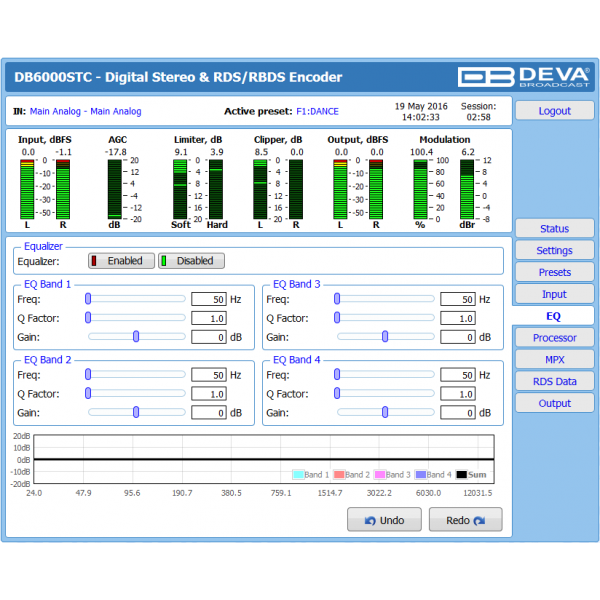This screenshot has width=600, height=600.
Task: Click the Band 1 cyan legend swatch
Action: coord(298,474)
